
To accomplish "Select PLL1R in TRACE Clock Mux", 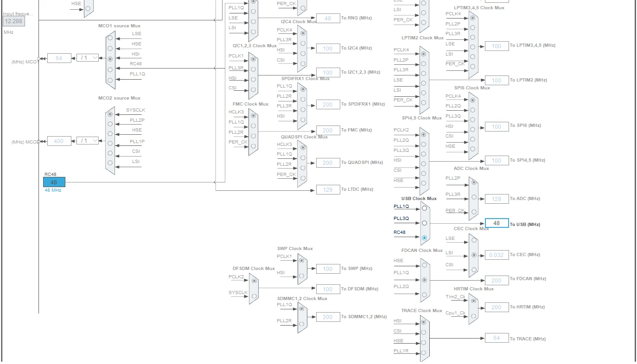I will click(x=424, y=353).
